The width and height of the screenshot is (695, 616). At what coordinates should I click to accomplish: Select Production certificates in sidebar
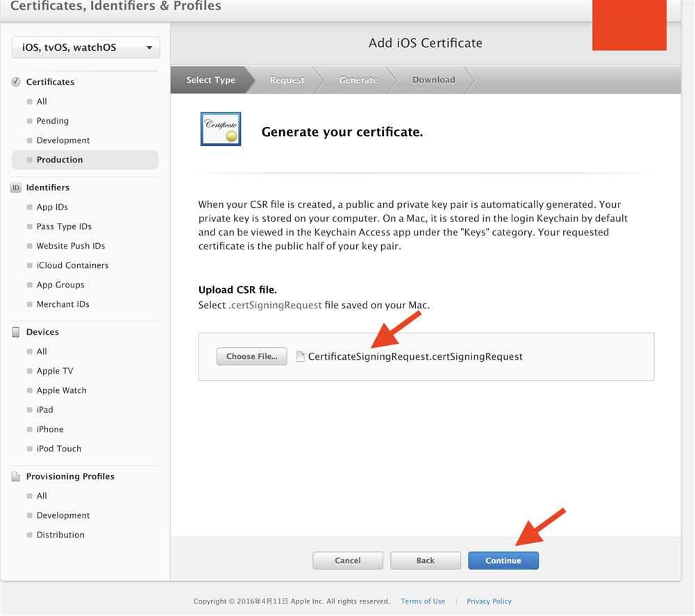85,160
